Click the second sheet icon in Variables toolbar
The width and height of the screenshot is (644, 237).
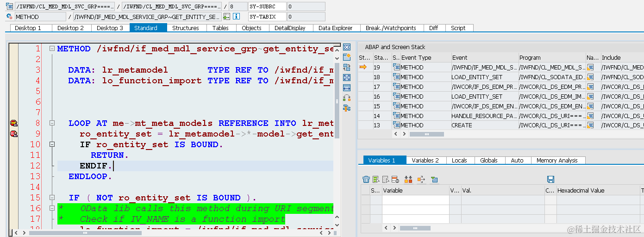pyautogui.click(x=386, y=180)
